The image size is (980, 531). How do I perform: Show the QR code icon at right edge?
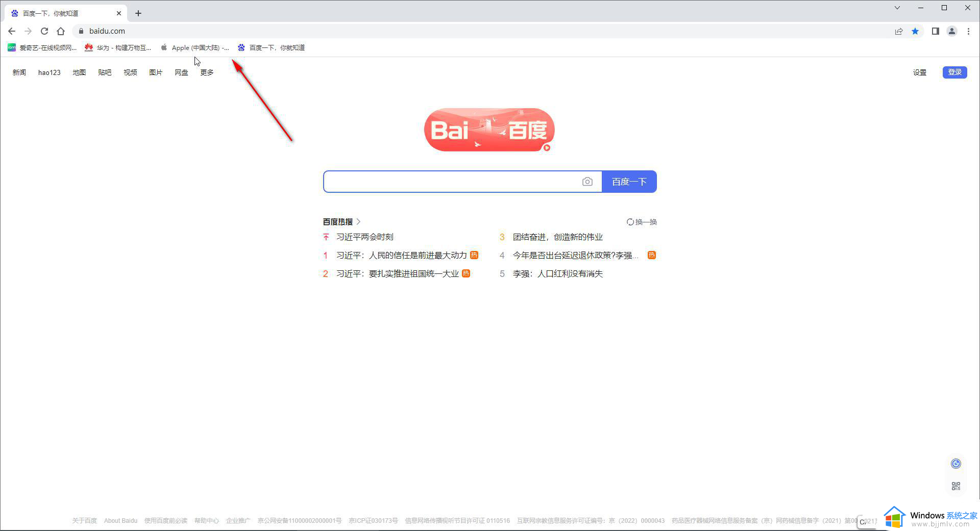coord(956,487)
